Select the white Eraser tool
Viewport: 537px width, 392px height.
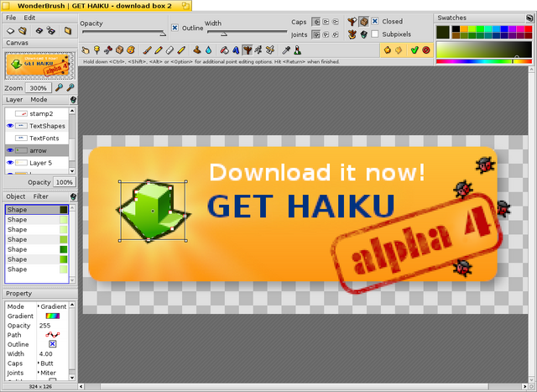coord(169,50)
